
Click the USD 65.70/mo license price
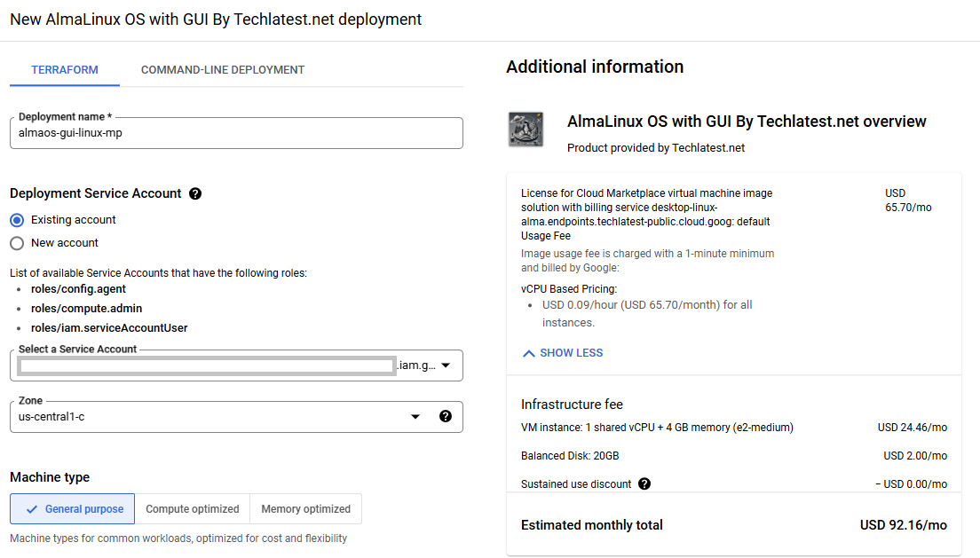[908, 200]
